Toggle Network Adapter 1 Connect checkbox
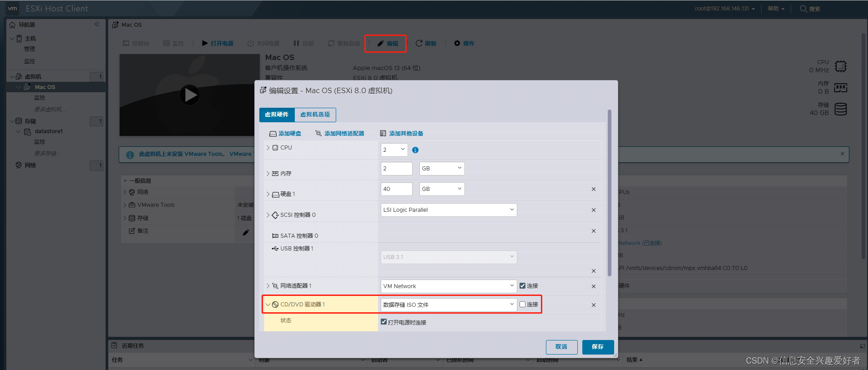The width and height of the screenshot is (868, 370). click(522, 286)
